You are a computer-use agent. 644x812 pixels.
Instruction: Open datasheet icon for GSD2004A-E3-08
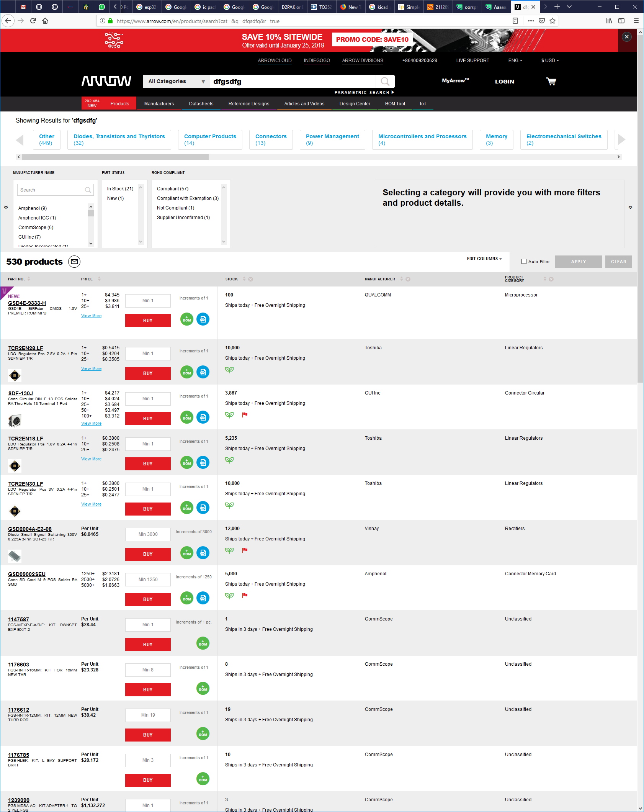(203, 553)
